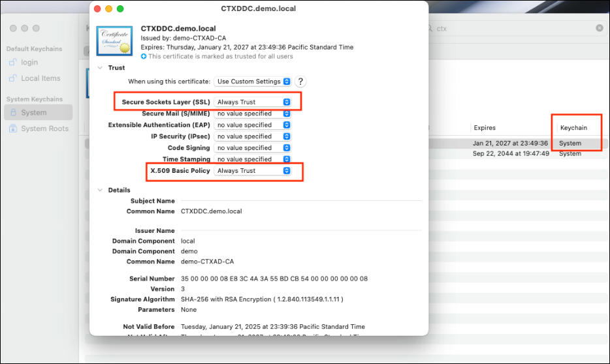
Task: Click the clear search field icon
Action: click(x=600, y=29)
